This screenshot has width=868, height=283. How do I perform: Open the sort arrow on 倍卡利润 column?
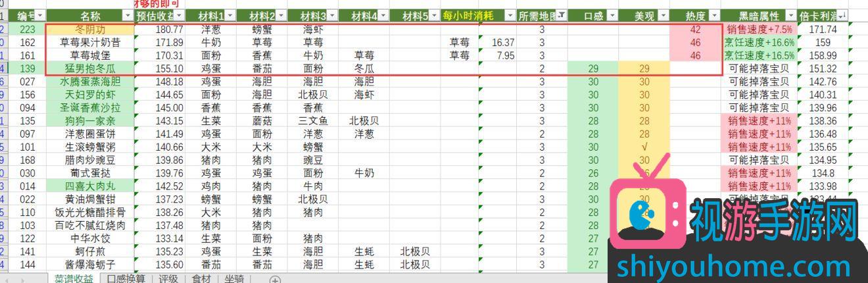coord(843,15)
